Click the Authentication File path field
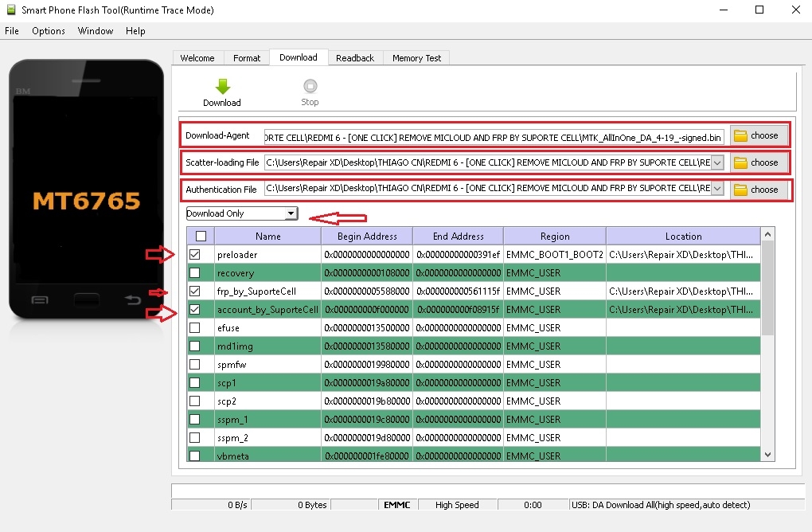 coord(487,188)
